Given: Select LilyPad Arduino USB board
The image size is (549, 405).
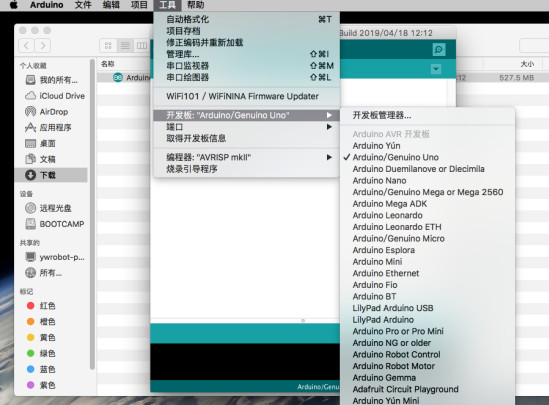Looking at the screenshot, I should (428, 308).
